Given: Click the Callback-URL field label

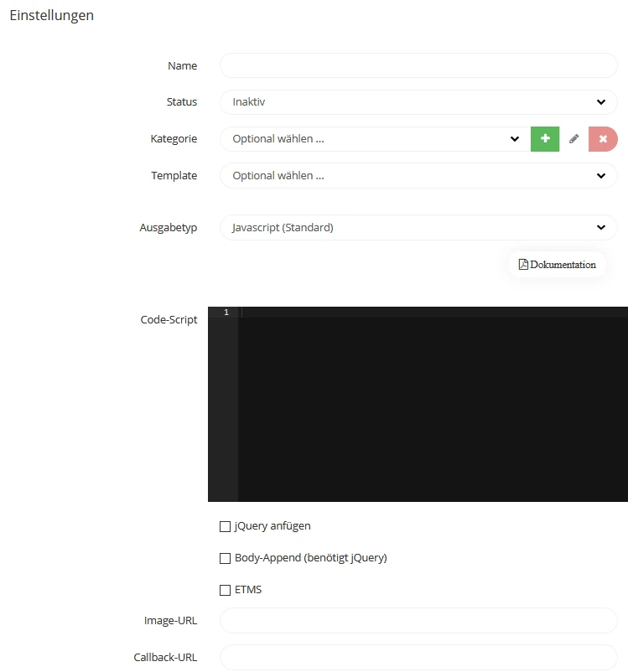Looking at the screenshot, I should coord(165,658).
